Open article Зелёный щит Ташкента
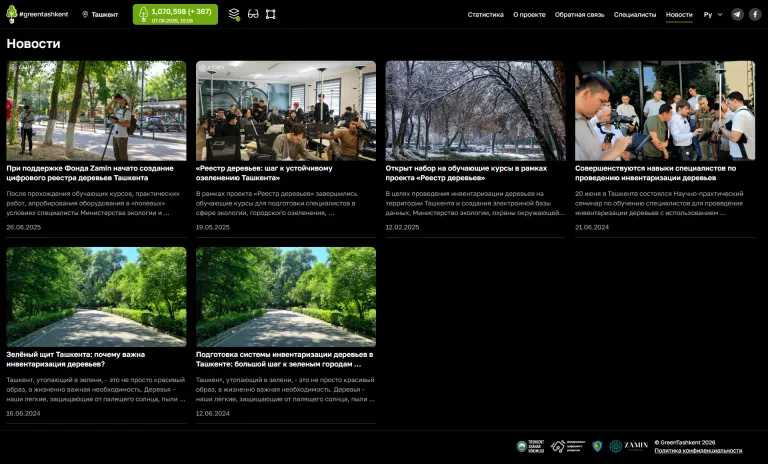 point(76,359)
